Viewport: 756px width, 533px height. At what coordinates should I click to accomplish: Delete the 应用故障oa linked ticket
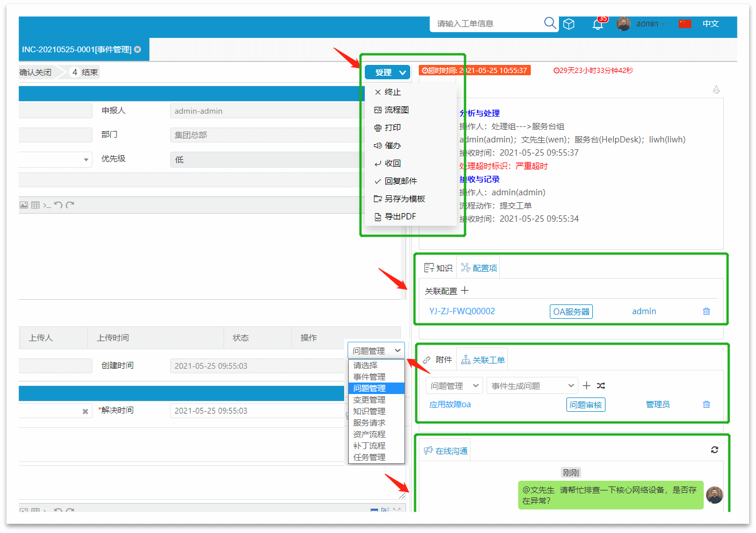pyautogui.click(x=706, y=404)
